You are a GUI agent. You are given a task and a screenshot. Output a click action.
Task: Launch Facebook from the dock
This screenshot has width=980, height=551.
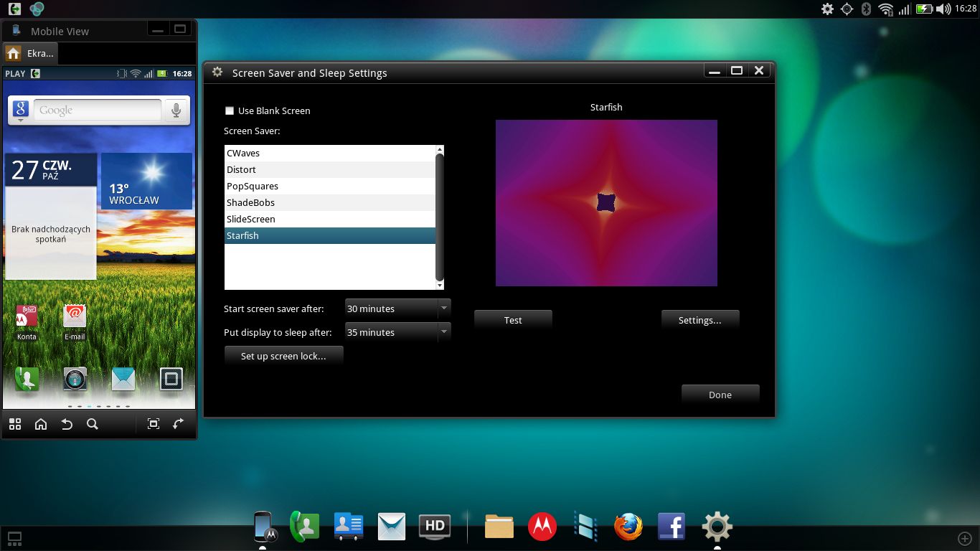672,527
